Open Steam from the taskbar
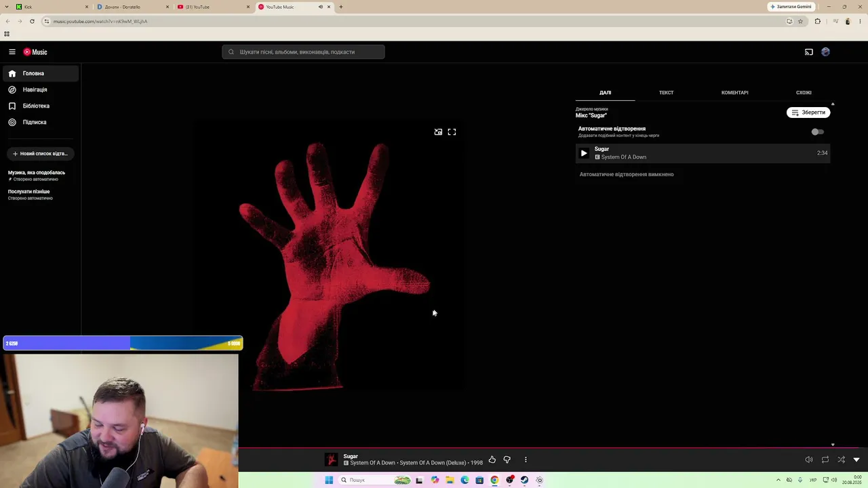This screenshot has width=868, height=488. click(x=524, y=480)
